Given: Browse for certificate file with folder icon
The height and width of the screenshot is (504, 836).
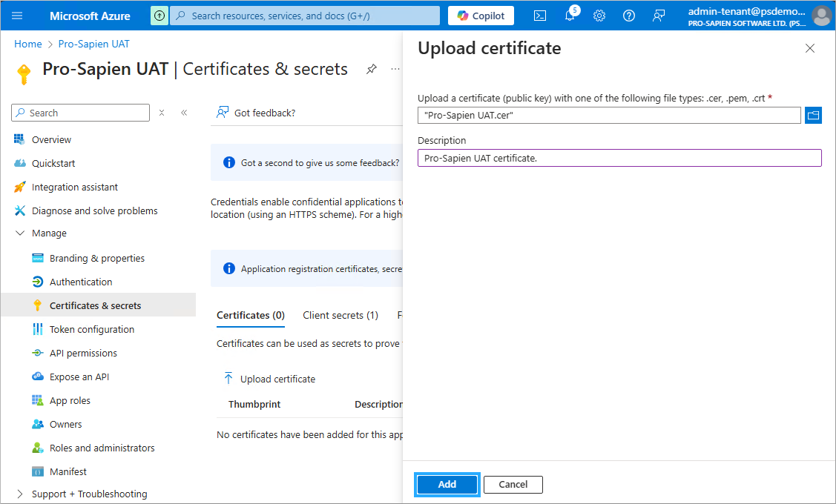Looking at the screenshot, I should 814,115.
